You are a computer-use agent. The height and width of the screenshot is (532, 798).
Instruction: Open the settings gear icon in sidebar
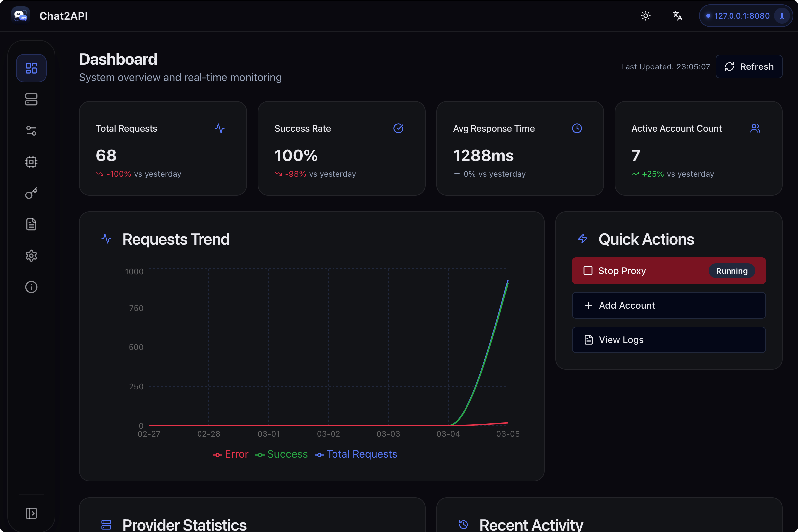pyautogui.click(x=31, y=255)
